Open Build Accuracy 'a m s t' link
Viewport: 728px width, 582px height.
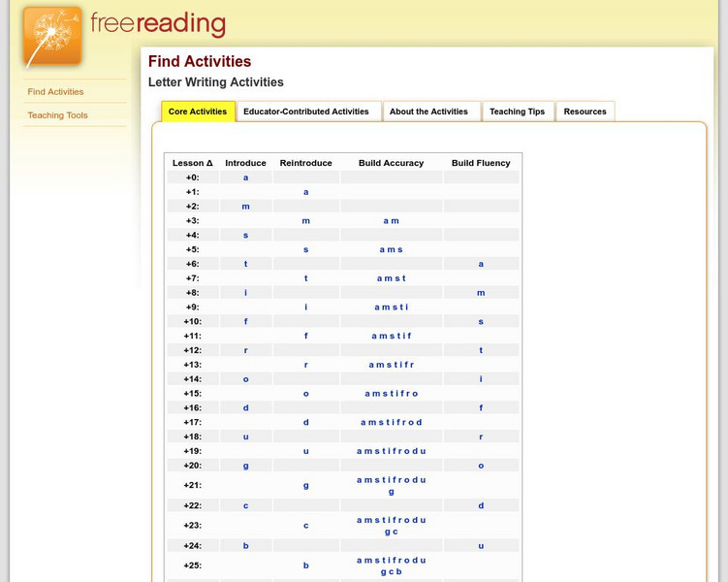pyautogui.click(x=392, y=278)
